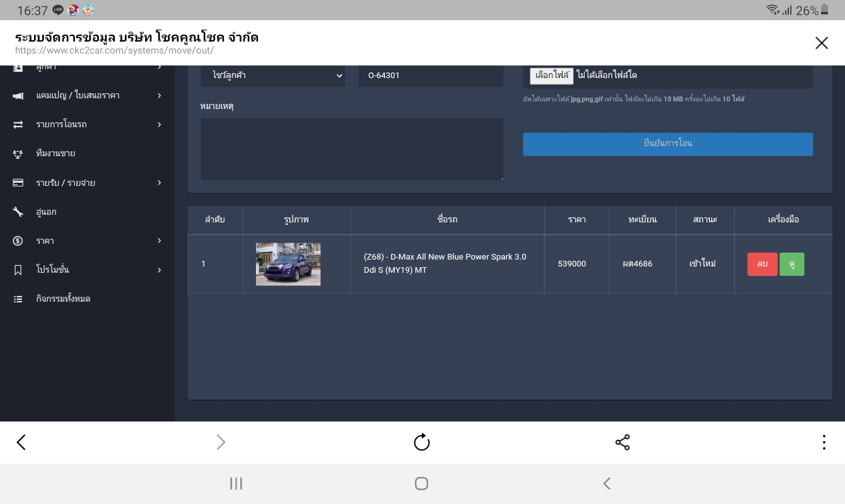
Task: Click the list icon for กิจกรรมทั้งหมด
Action: click(x=18, y=299)
